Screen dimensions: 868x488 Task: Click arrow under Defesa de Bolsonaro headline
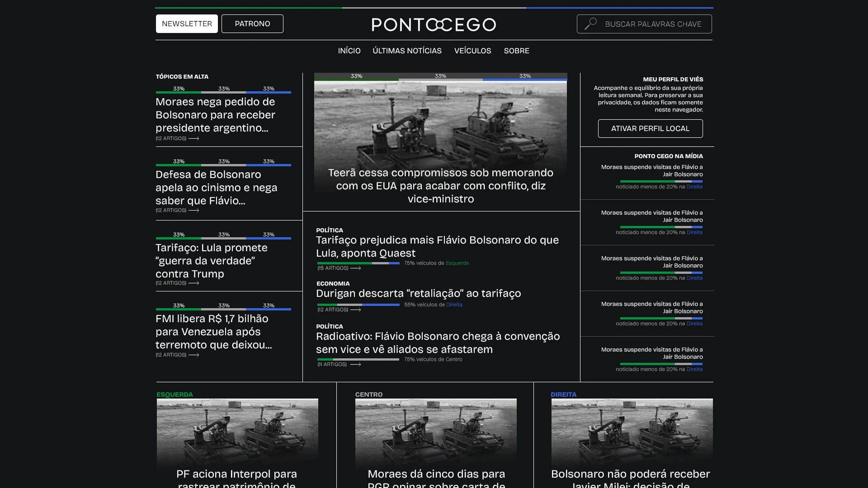click(194, 211)
